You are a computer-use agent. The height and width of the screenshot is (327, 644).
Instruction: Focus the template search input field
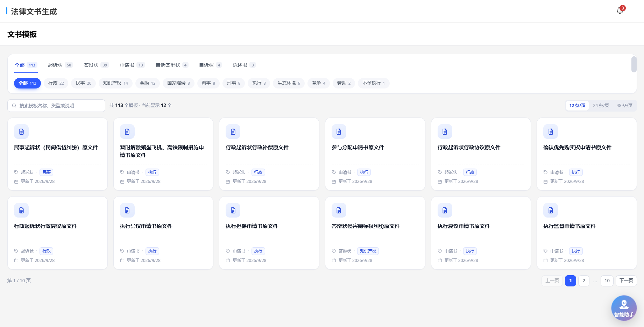tap(56, 106)
